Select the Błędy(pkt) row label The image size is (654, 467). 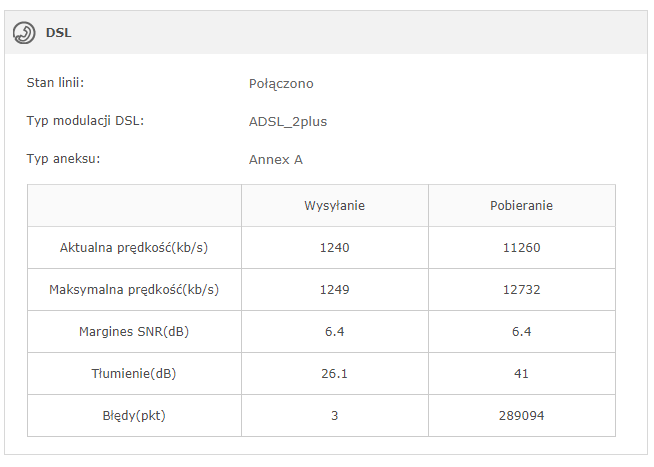pyautogui.click(x=134, y=416)
